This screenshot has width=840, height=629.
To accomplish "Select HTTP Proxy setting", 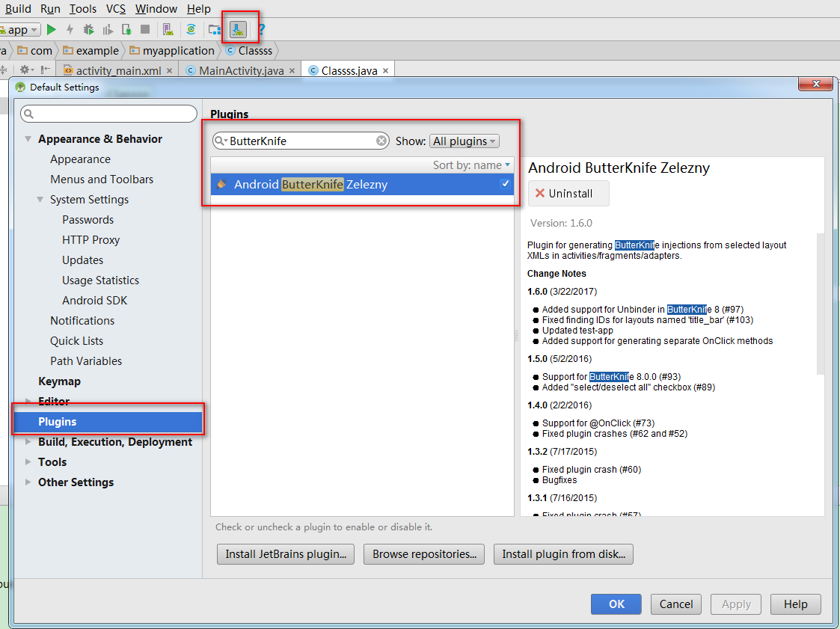I will coord(91,240).
